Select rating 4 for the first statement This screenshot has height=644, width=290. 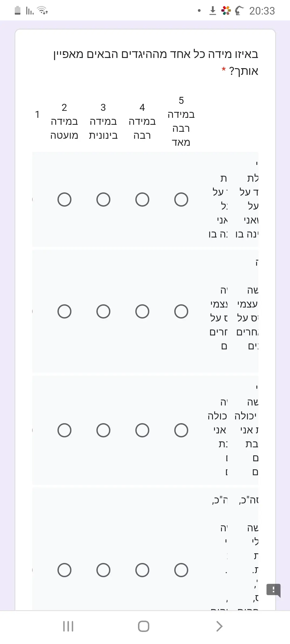click(x=142, y=199)
